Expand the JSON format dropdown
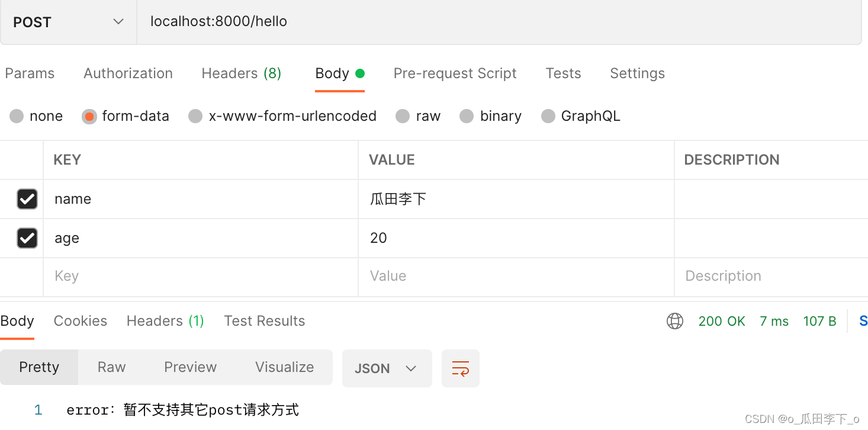 coord(387,368)
